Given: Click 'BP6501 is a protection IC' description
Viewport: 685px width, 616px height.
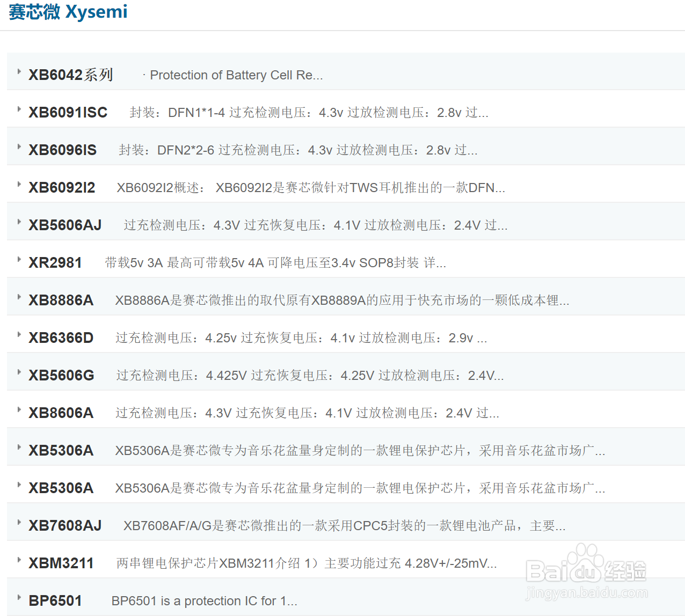Looking at the screenshot, I should (x=204, y=600).
